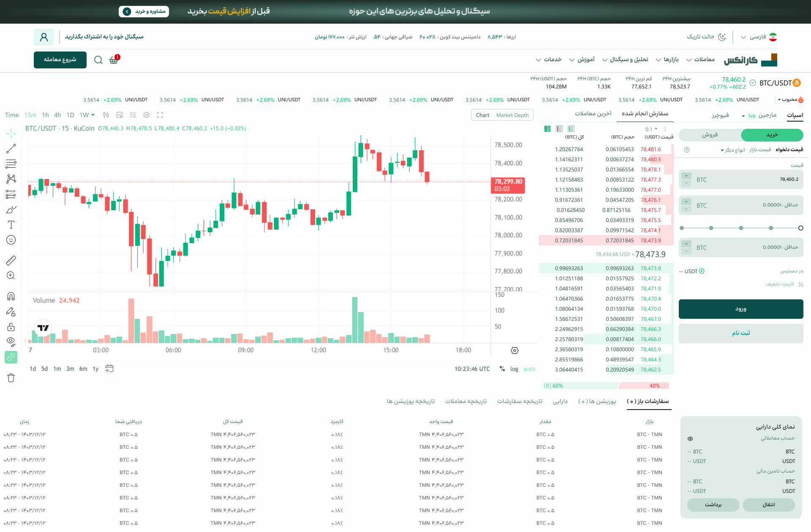Image resolution: width=811 pixels, height=532 pixels.
Task: Set amount slider to 100% end point
Action: (681, 228)
